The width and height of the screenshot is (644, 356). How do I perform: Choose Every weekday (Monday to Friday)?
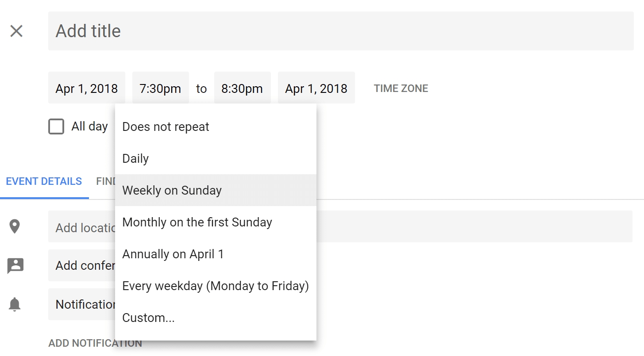point(216,286)
